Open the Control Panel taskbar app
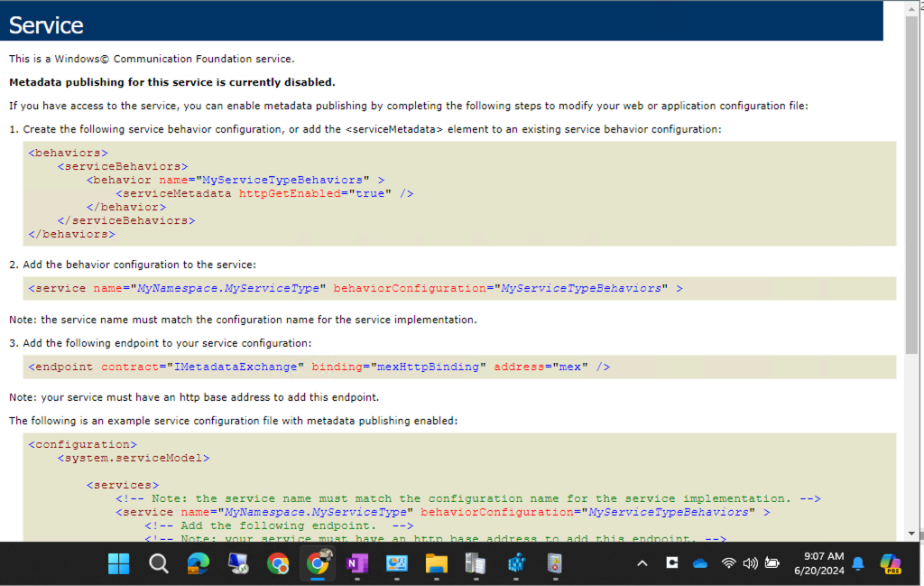Screen dimensions: 924x586 397,563
